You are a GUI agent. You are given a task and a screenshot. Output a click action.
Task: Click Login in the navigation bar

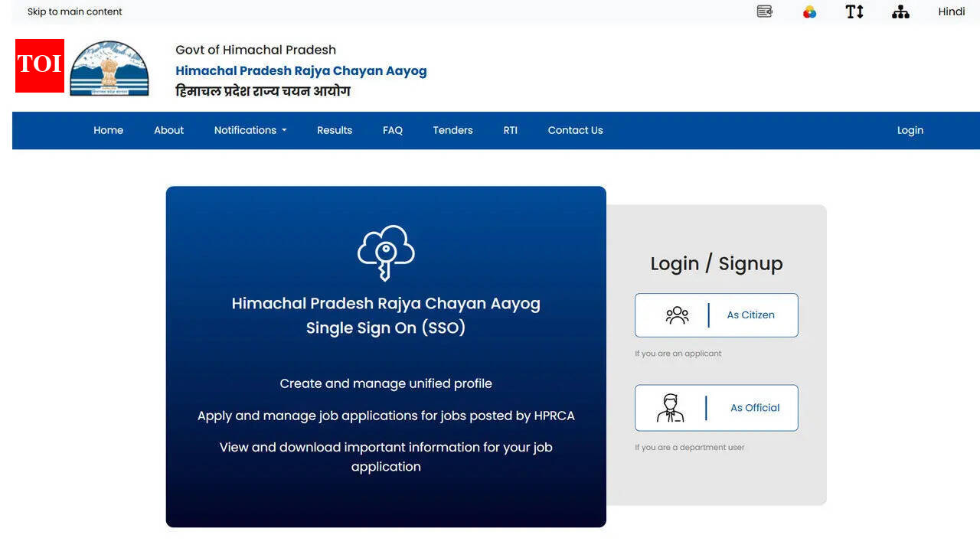[910, 130]
